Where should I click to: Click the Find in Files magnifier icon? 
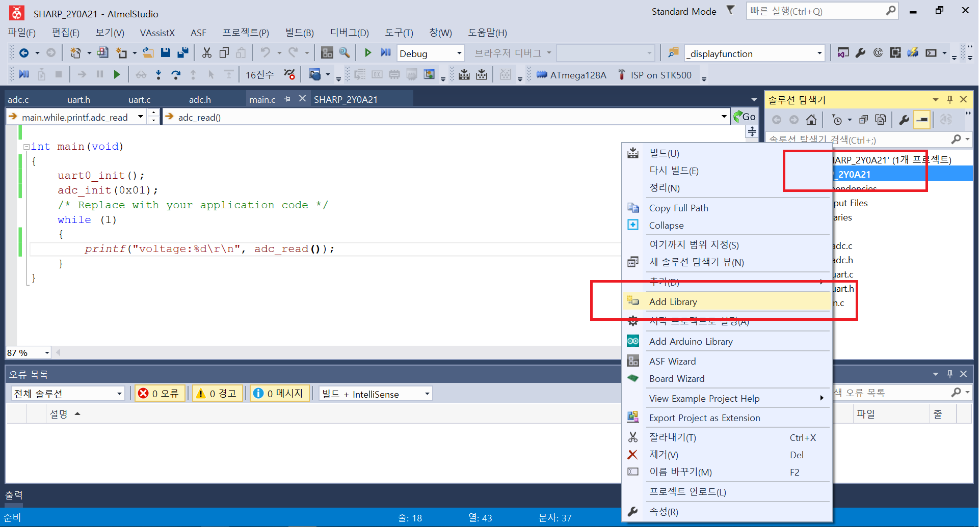pyautogui.click(x=345, y=53)
